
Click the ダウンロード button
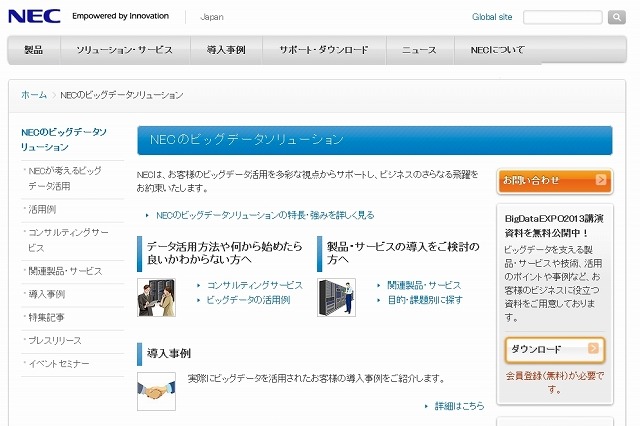555,350
